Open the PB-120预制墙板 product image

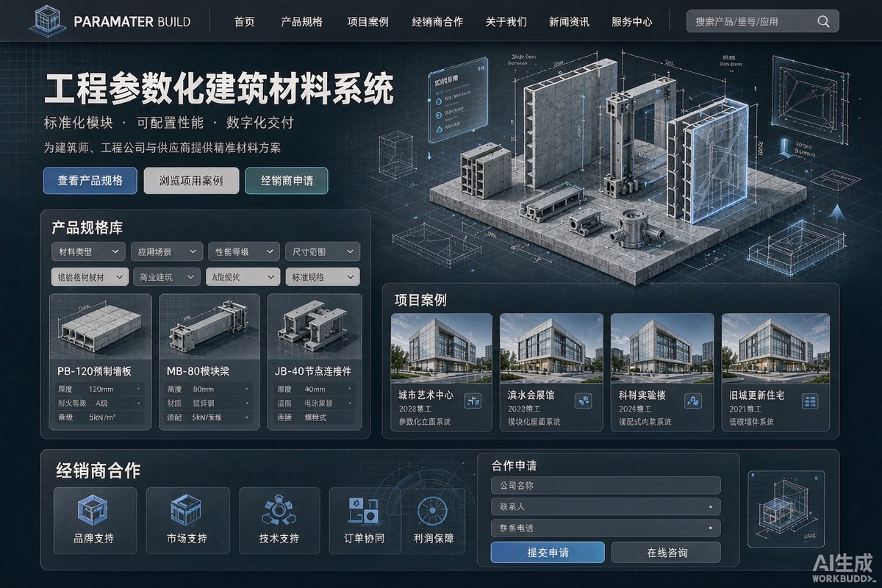click(100, 326)
